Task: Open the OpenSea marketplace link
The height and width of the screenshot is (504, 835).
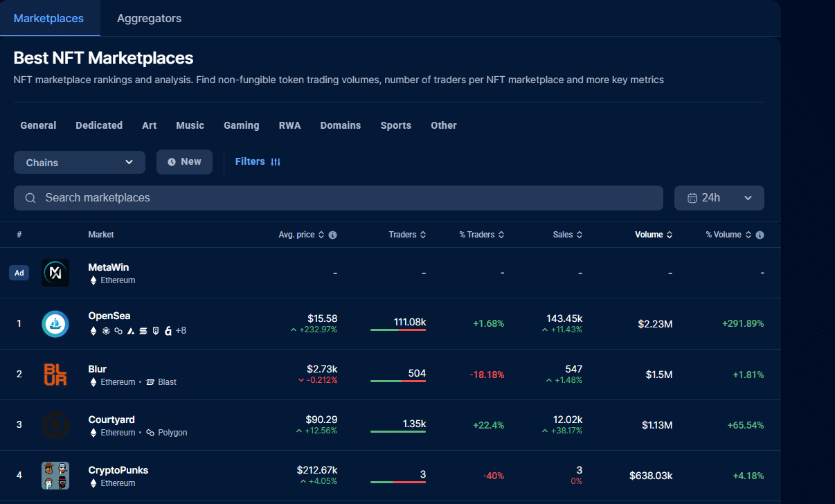Action: click(109, 316)
